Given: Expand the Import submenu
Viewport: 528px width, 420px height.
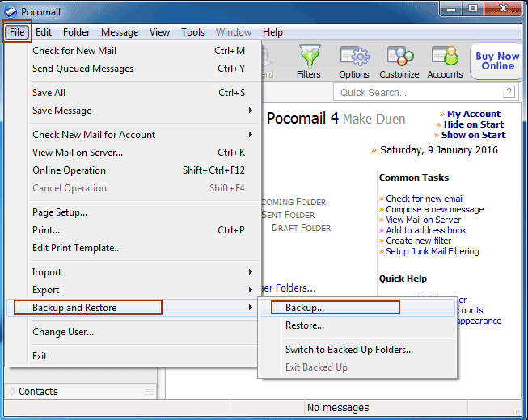Looking at the screenshot, I should coord(250,271).
